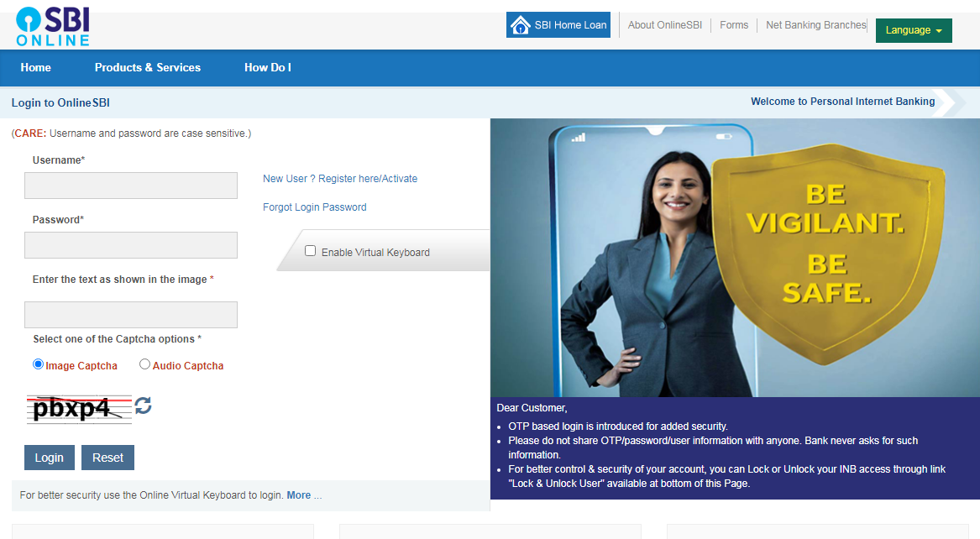The height and width of the screenshot is (539, 980).
Task: Click the SBI Online logo
Action: click(x=53, y=27)
